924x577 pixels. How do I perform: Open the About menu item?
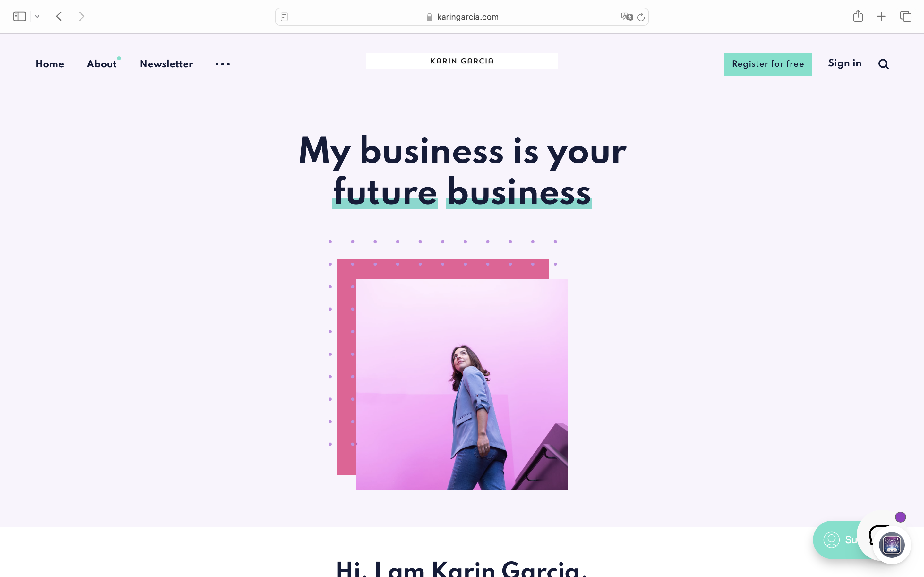pyautogui.click(x=102, y=64)
